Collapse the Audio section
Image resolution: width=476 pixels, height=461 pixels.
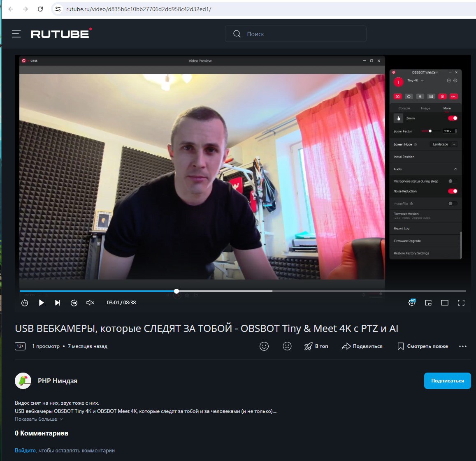pos(455,169)
